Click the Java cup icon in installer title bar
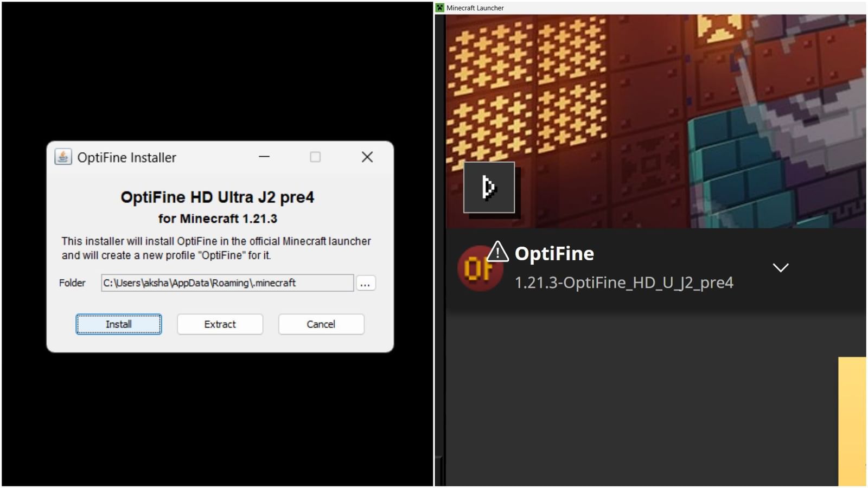This screenshot has width=868, height=488. click(x=62, y=157)
